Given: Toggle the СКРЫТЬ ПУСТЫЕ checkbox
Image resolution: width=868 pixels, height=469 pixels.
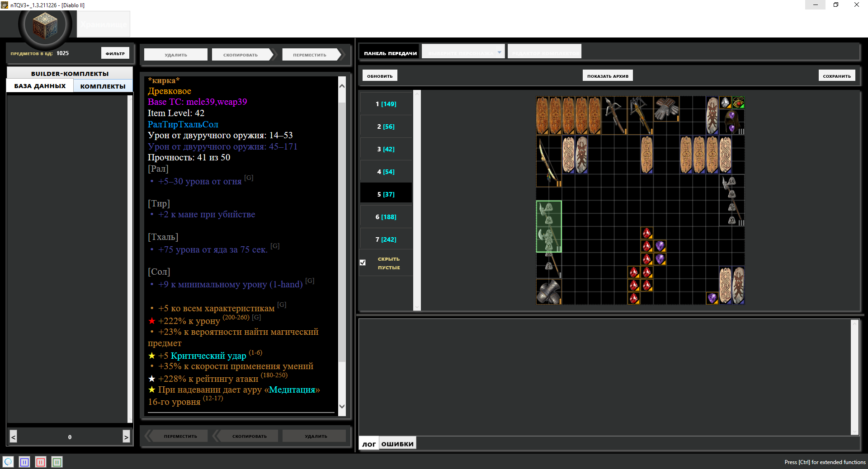Looking at the screenshot, I should 363,263.
